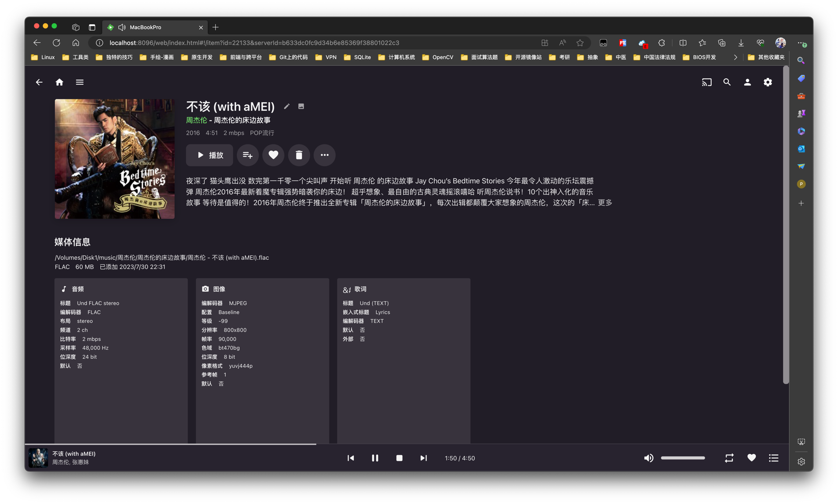This screenshot has height=504, width=838.
Task: Skip to previous track
Action: (x=351, y=458)
